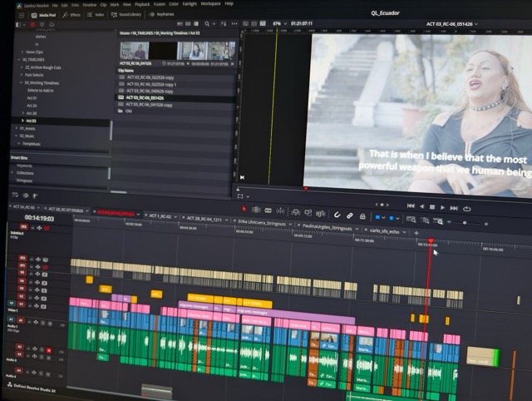Open ACT 03_RC-06_051426 timeline name dropdown
The height and width of the screenshot is (401, 532).
coord(452,24)
